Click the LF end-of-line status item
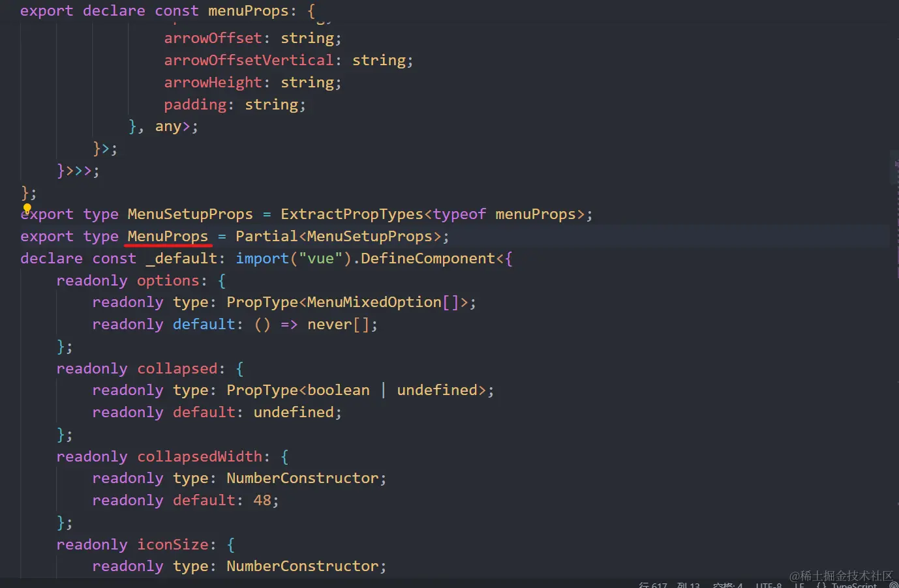 point(799,585)
